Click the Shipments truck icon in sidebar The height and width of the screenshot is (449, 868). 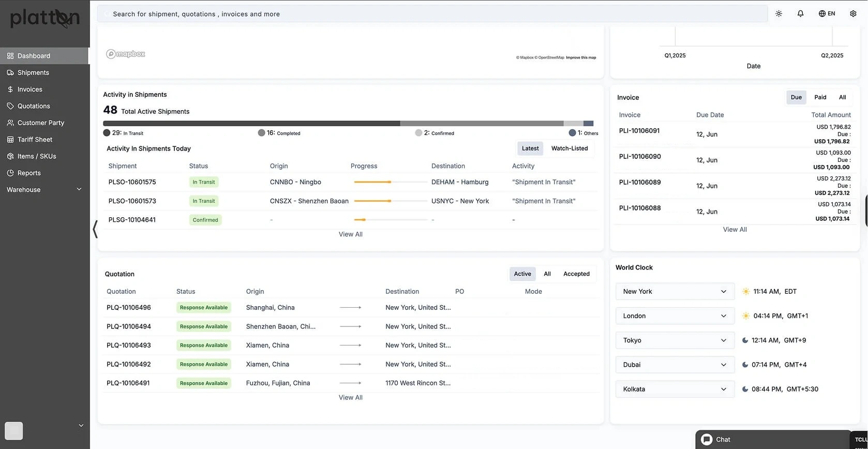coord(10,73)
